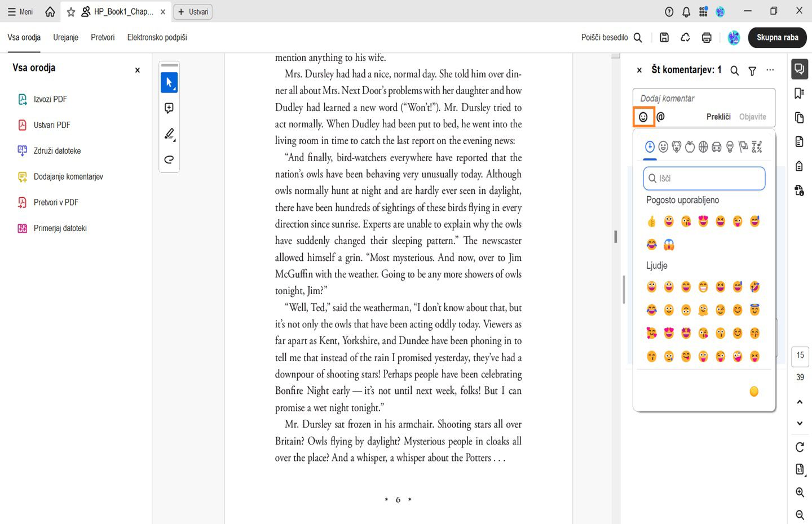Choose the Select arrow tool
The width and height of the screenshot is (812, 524).
tap(169, 82)
